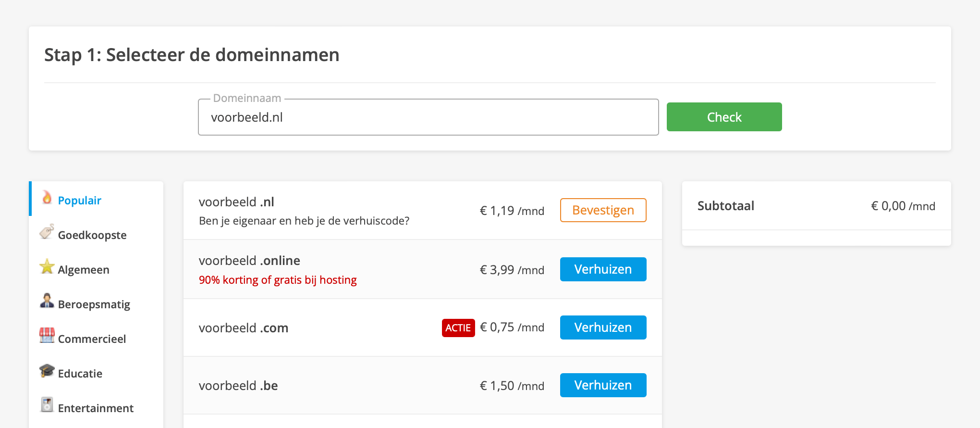This screenshot has width=980, height=428.
Task: Switch to the Algemeen category
Action: pos(97,268)
